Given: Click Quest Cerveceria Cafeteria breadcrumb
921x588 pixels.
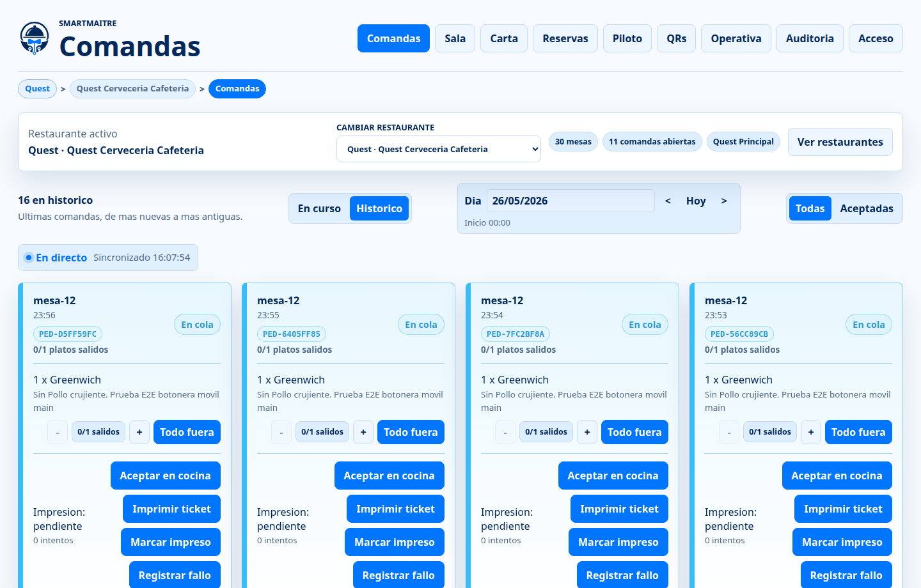Looking at the screenshot, I should [x=132, y=89].
